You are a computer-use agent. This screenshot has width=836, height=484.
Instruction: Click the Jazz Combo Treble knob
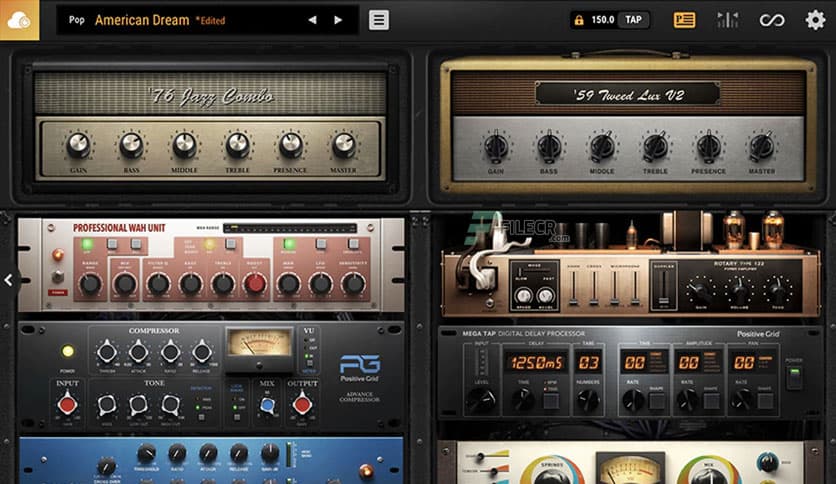(x=237, y=144)
